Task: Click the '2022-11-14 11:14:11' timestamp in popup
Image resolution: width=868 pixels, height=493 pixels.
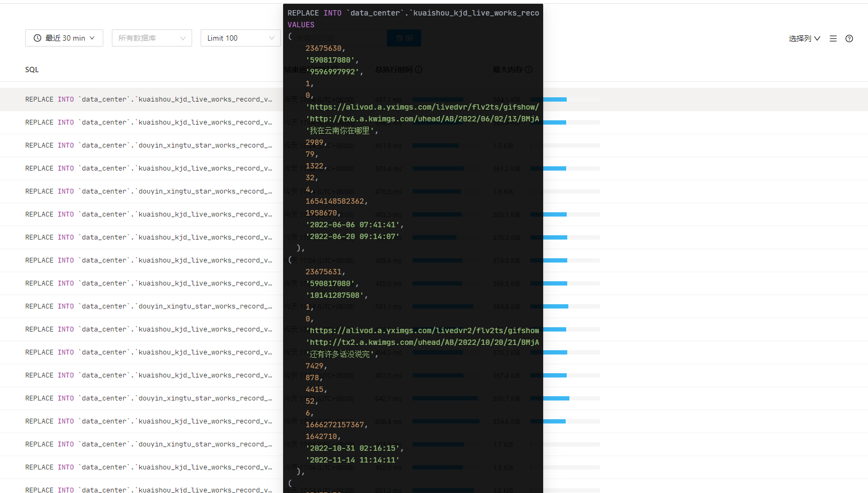Action: point(352,460)
